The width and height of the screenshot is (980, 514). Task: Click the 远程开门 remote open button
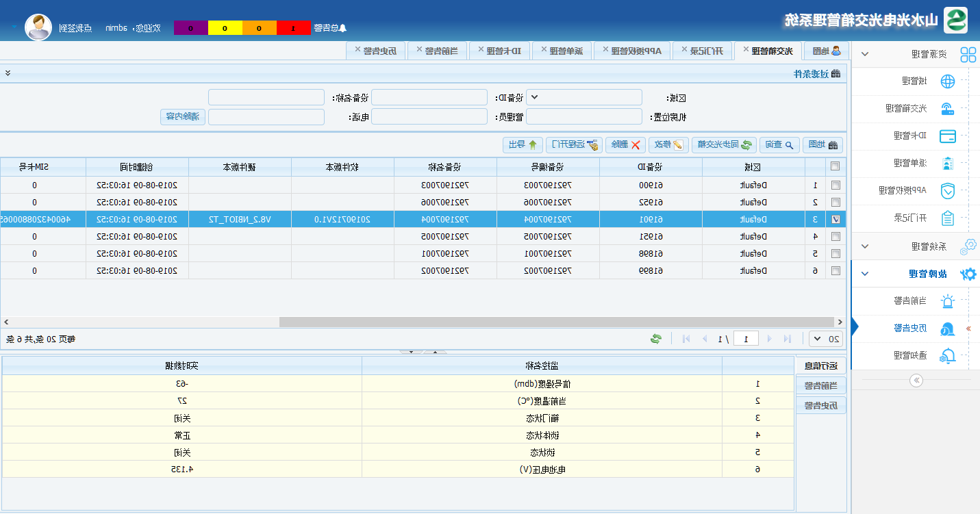coord(575,144)
